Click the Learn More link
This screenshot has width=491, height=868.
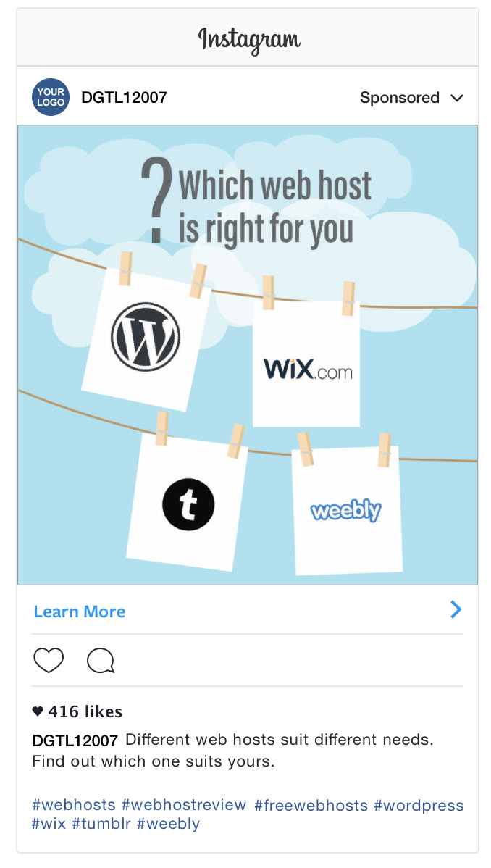[x=80, y=611]
